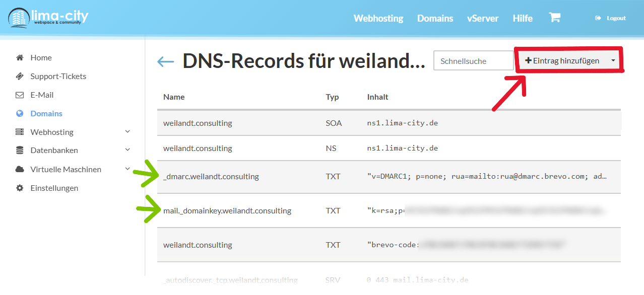
Task: Click the v=DMARC1 content value
Action: [x=487, y=176]
